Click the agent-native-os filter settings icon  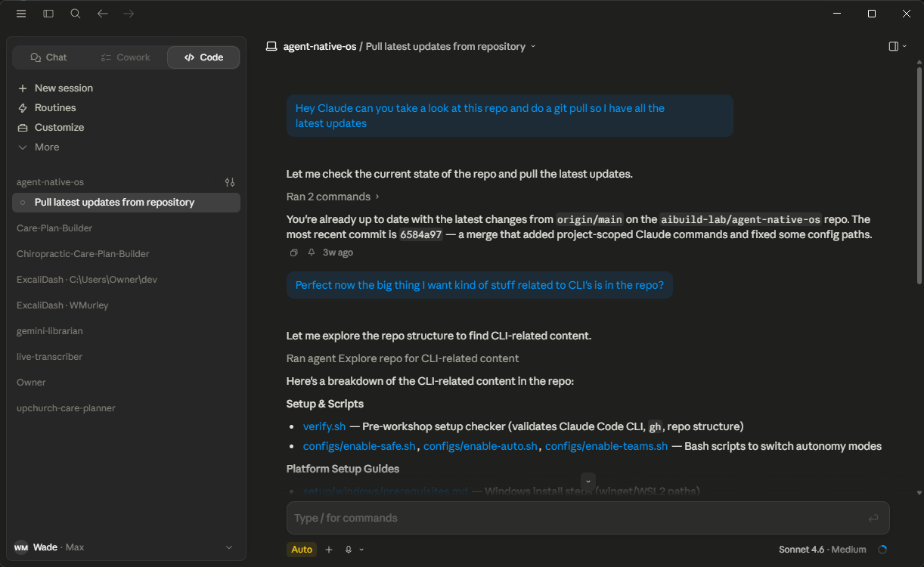click(x=230, y=182)
